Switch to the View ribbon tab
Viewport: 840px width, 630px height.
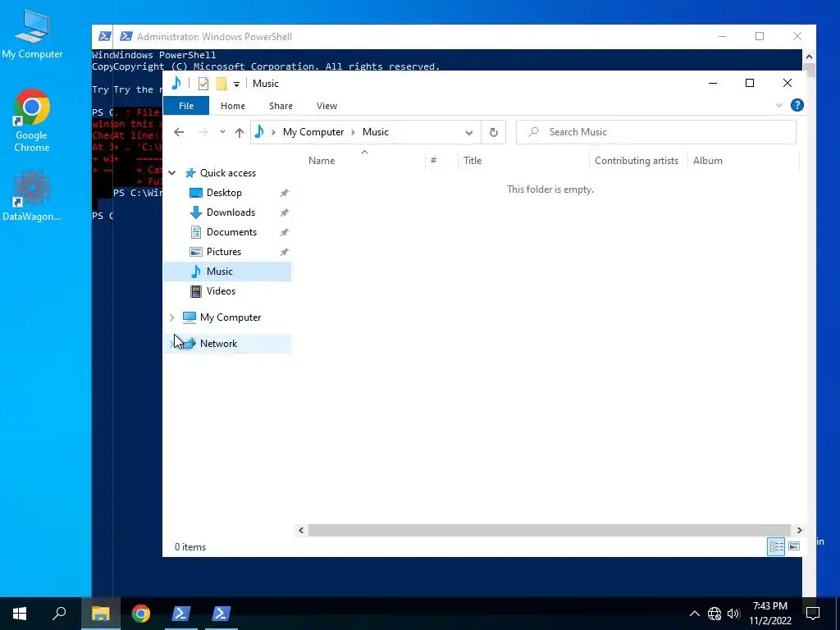326,106
